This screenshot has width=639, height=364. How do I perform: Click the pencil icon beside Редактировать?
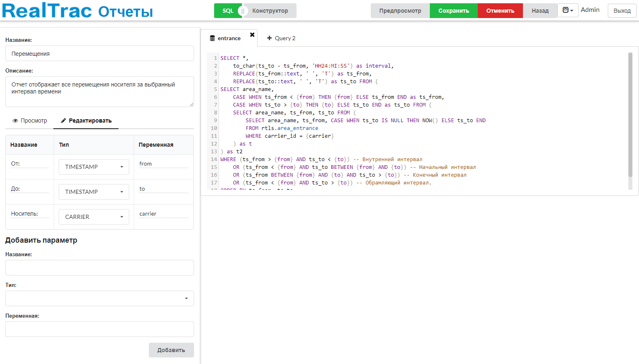[x=64, y=121]
